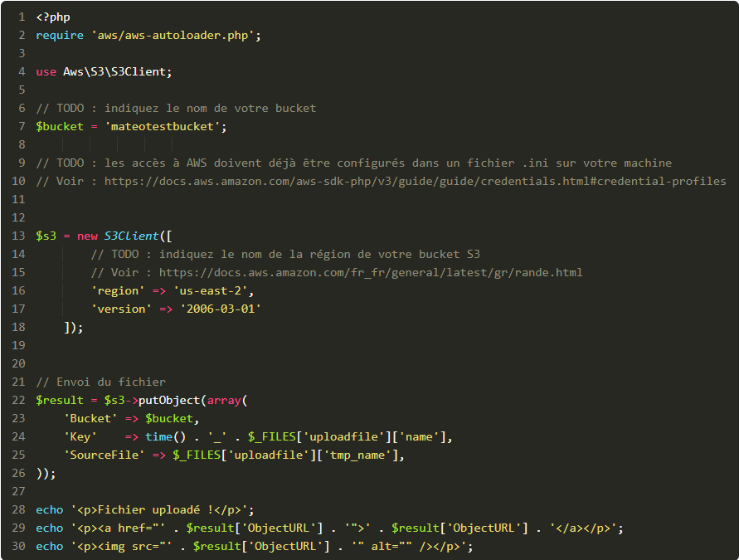This screenshot has width=739, height=560.
Task: Click line number 22 in the gutter
Action: pos(18,400)
